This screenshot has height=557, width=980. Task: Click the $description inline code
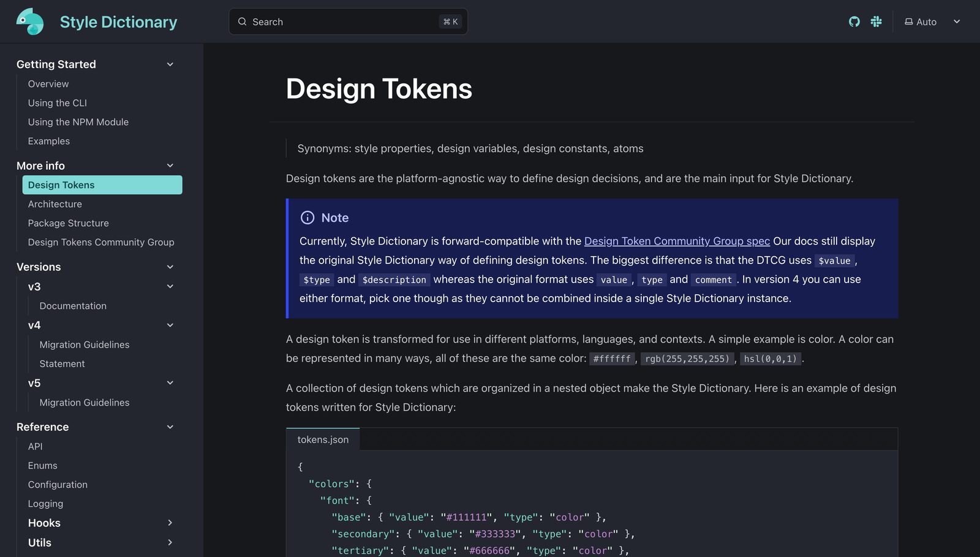coord(394,279)
